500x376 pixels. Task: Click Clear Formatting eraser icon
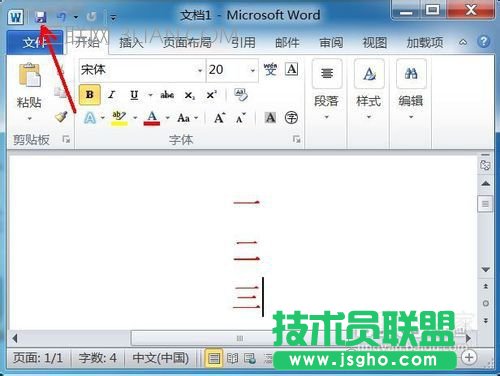click(241, 95)
